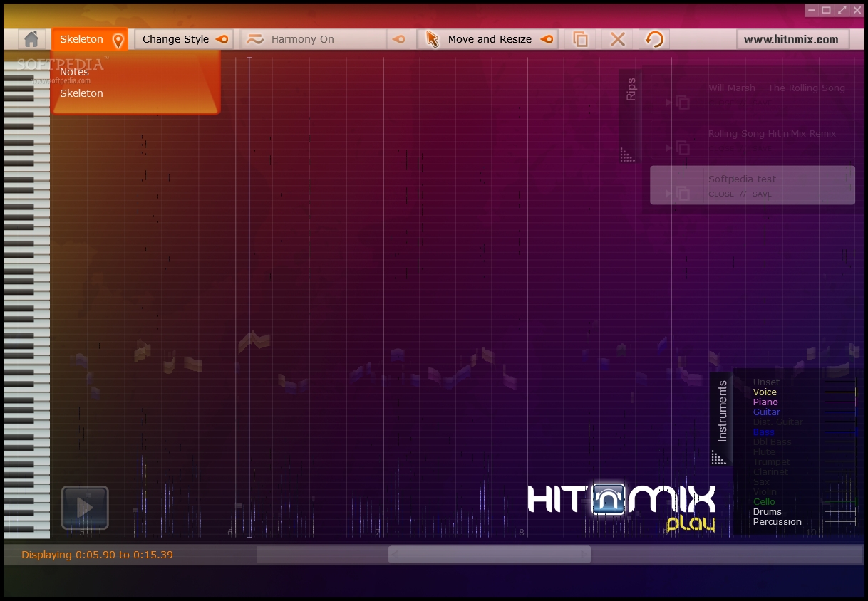Image resolution: width=868 pixels, height=601 pixels.
Task: Click SAVE under Softpedia test
Action: tap(762, 194)
